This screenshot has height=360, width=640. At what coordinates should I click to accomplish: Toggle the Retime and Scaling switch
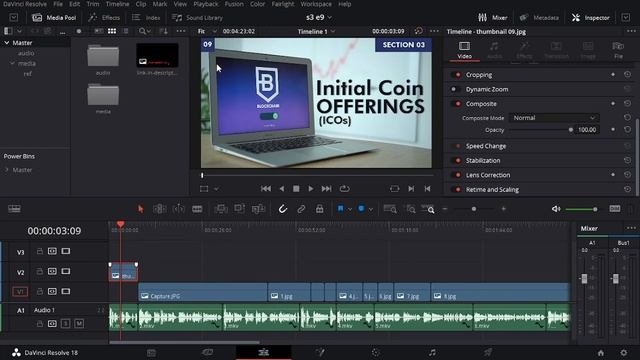coord(457,189)
